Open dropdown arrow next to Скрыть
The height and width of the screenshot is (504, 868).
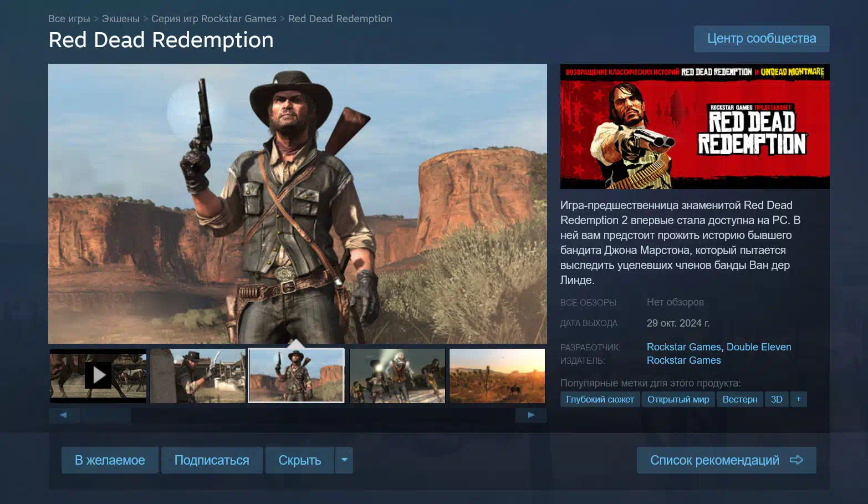pos(344,460)
